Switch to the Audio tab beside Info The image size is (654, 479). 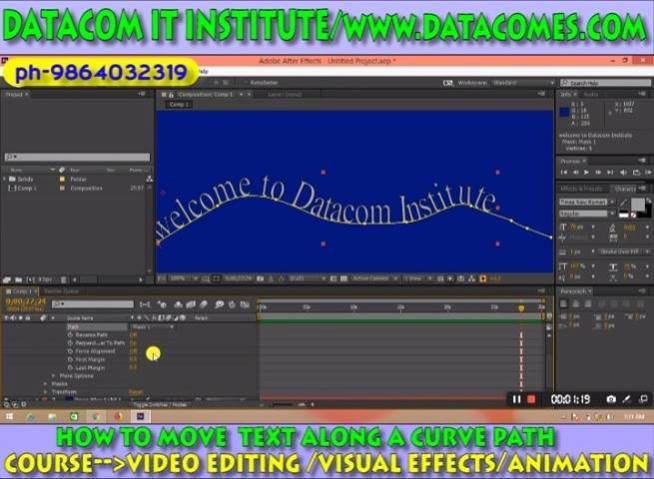[590, 94]
